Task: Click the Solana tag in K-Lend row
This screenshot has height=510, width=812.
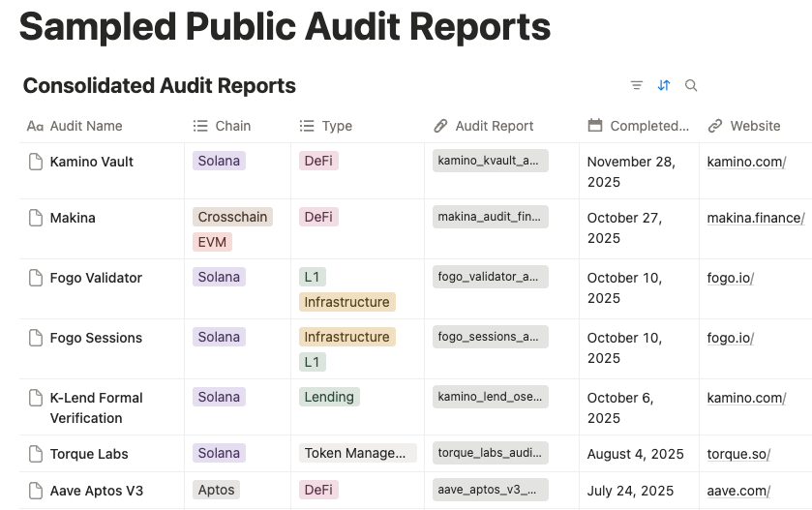Action: 219,397
